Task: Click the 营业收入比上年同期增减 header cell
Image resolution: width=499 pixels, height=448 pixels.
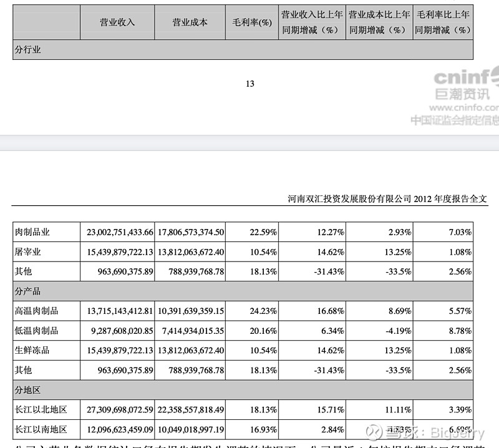Action: [x=312, y=22]
